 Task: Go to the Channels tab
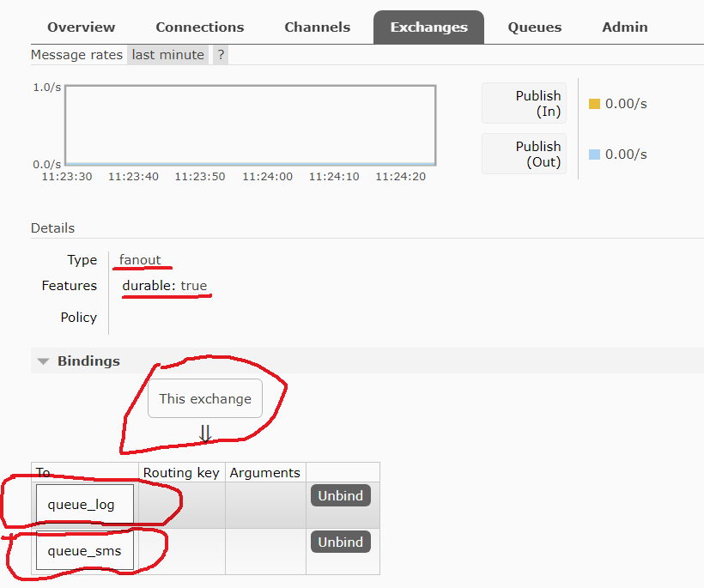click(318, 27)
